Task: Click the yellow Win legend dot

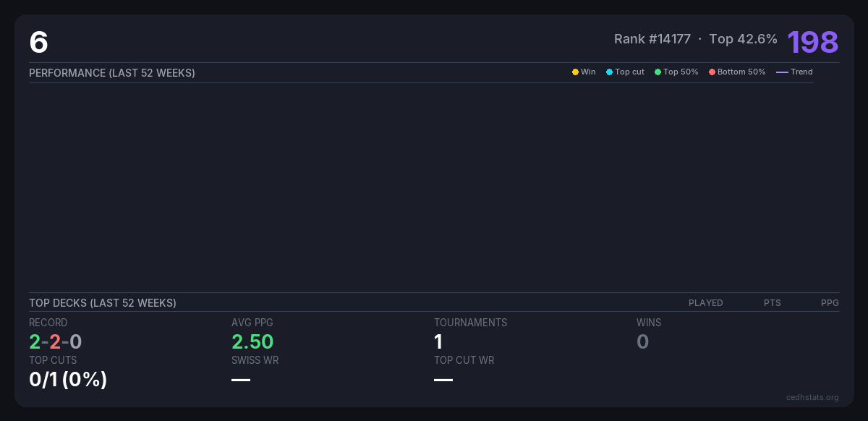Action: pyautogui.click(x=575, y=72)
